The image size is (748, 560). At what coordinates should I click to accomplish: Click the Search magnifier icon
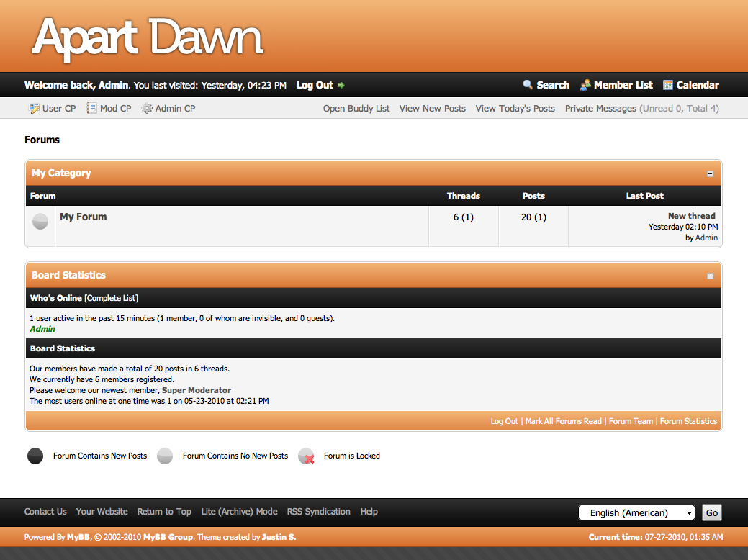coord(528,85)
